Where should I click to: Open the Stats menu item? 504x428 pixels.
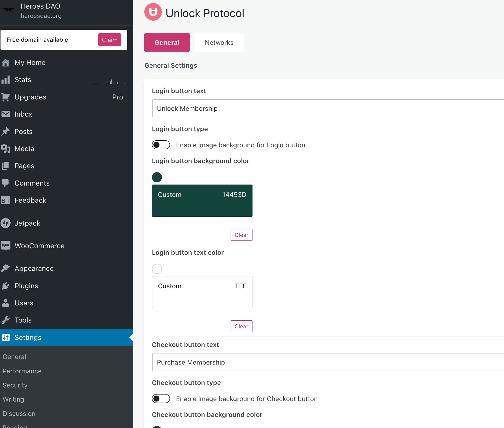click(67, 80)
